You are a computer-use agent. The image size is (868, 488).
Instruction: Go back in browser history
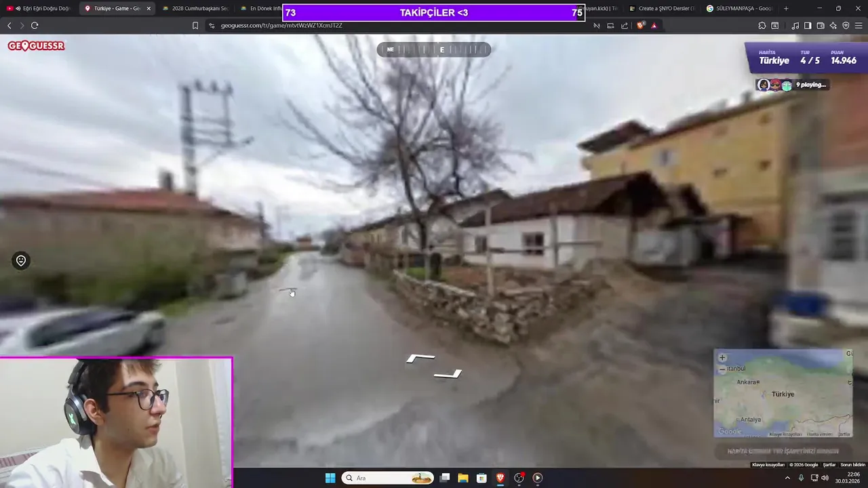tap(9, 26)
